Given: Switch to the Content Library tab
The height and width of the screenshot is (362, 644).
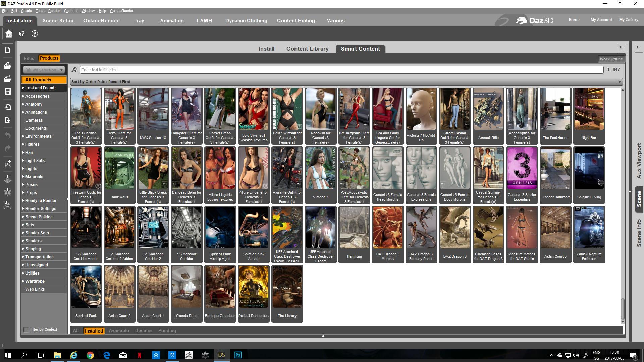Looking at the screenshot, I should tap(307, 49).
